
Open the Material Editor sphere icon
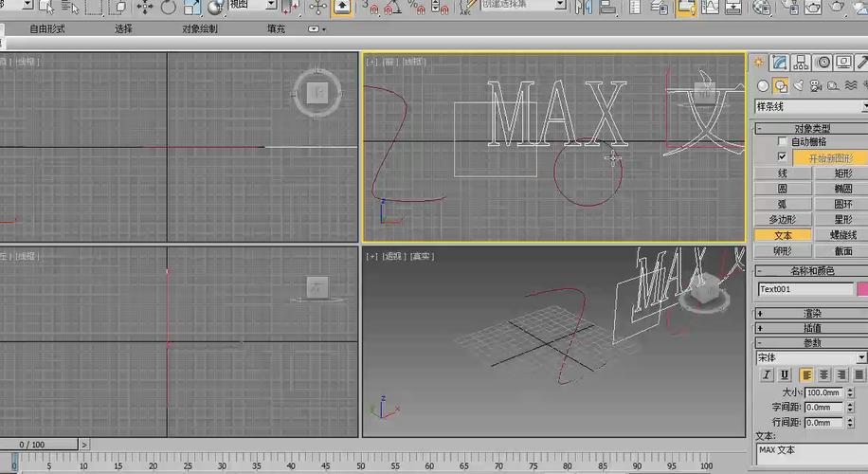click(x=762, y=7)
